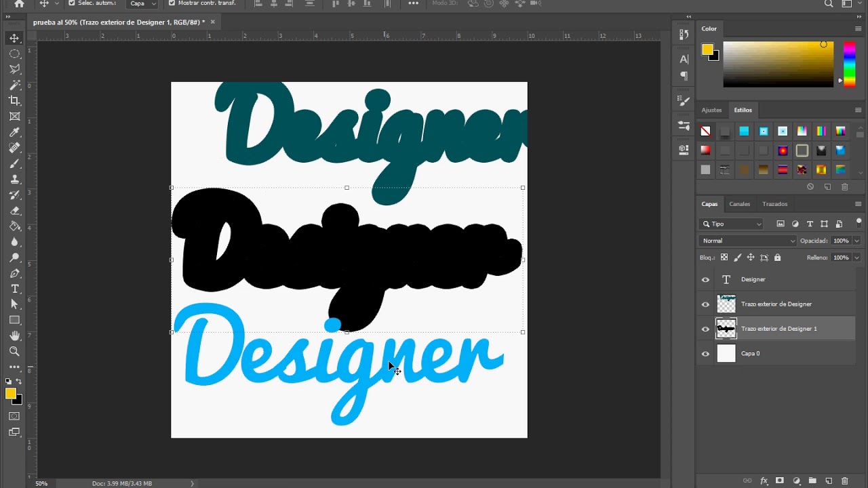This screenshot has height=488, width=868.
Task: Click the add layer mask icon
Action: click(x=780, y=481)
